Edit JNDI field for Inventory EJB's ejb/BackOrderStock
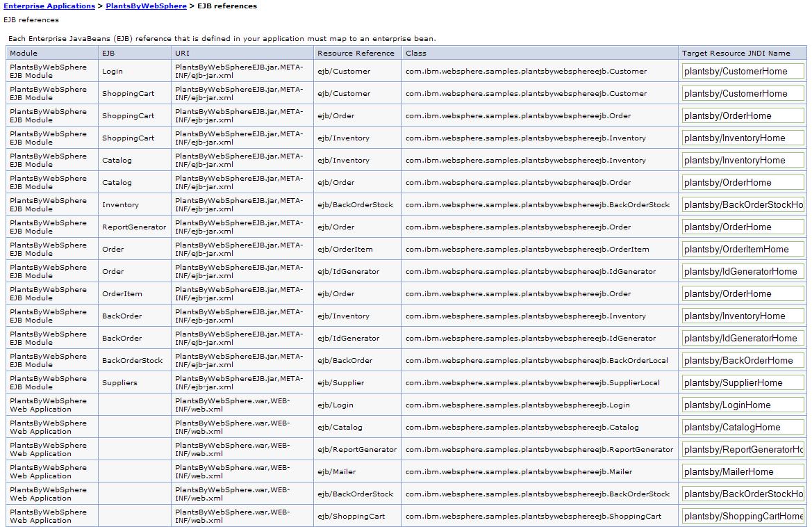812x527 pixels. click(x=743, y=205)
